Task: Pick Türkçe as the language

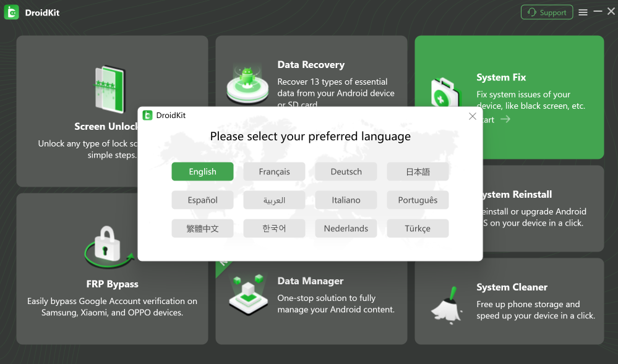Action: click(418, 228)
